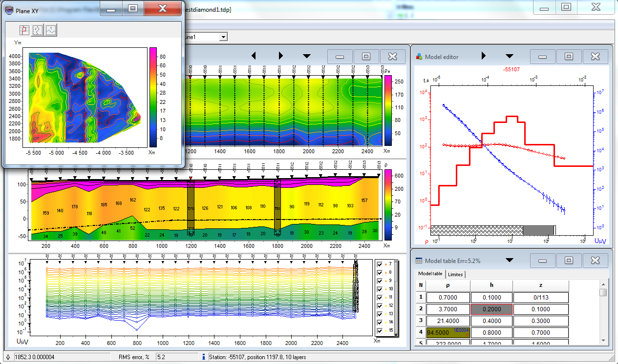The height and width of the screenshot is (364, 618).
Task: Open the Line1 profile dropdown
Action: (x=223, y=37)
